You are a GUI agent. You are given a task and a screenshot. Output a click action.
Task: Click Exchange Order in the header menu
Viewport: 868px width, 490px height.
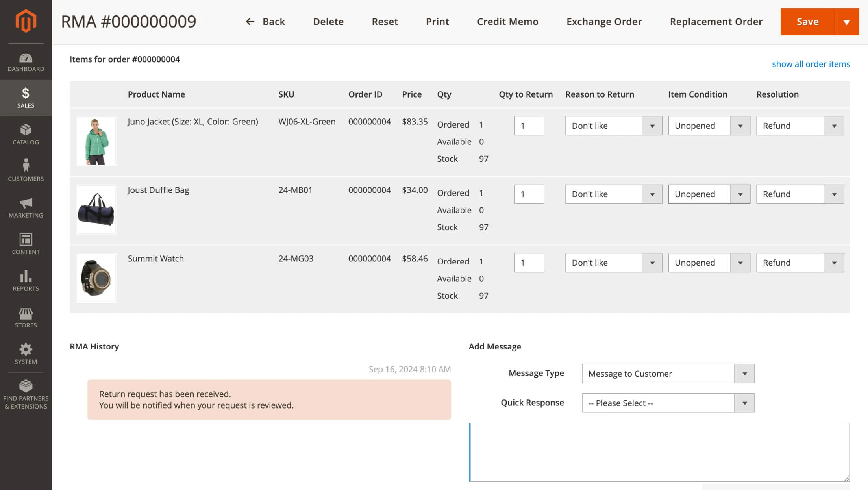click(604, 22)
